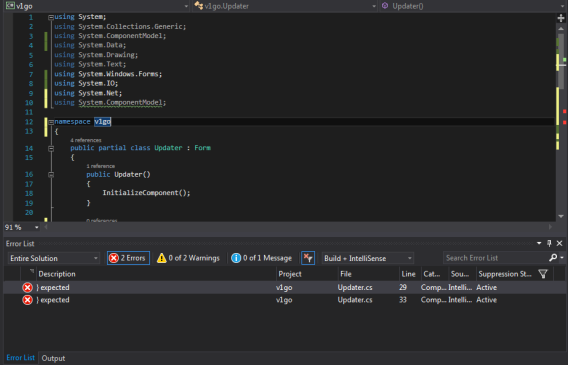568x365 pixels.
Task: Sort by the File column header
Action: click(x=368, y=274)
